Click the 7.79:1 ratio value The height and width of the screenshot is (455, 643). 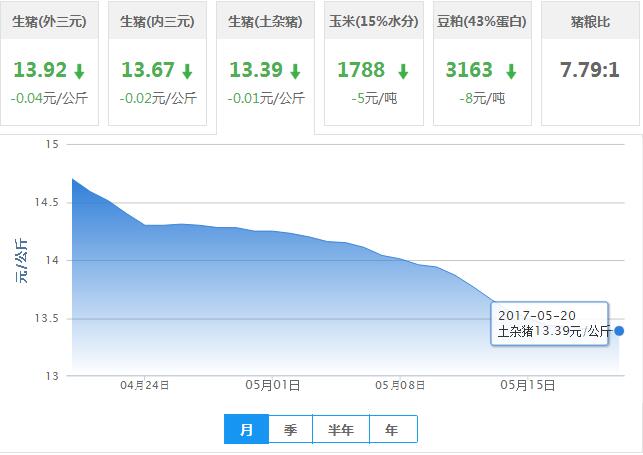589,71
